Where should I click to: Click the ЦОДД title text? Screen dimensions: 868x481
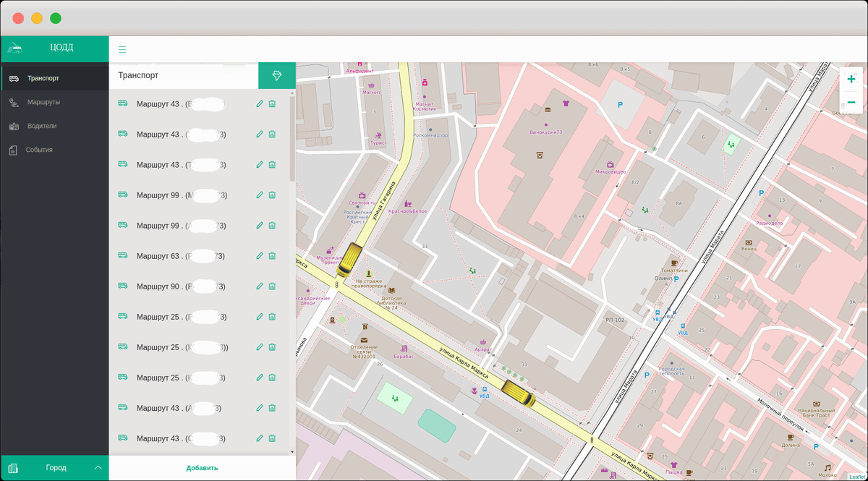coord(61,48)
